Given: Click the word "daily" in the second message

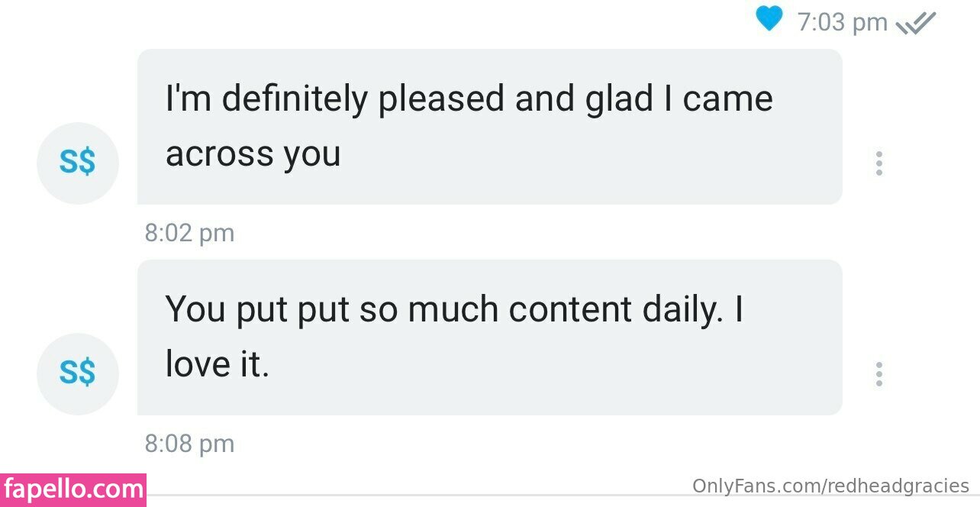Looking at the screenshot, I should [x=682, y=309].
